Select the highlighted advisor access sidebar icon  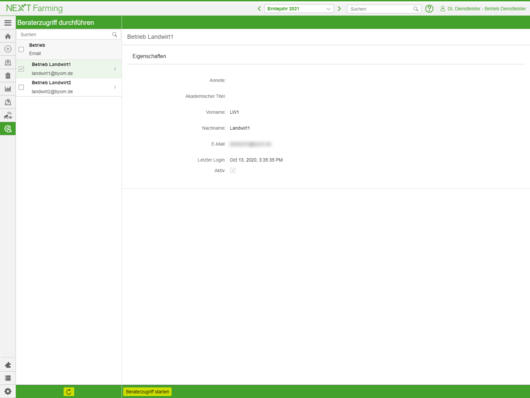pyautogui.click(x=8, y=129)
